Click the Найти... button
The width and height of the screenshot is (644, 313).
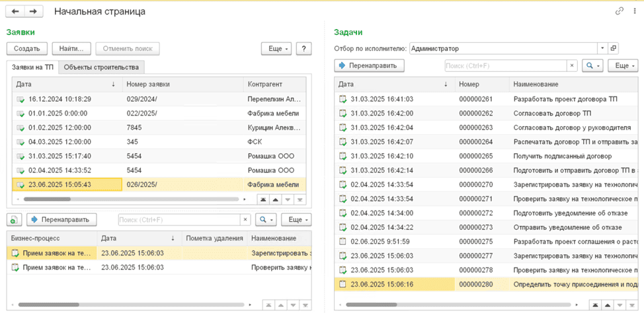pos(71,49)
